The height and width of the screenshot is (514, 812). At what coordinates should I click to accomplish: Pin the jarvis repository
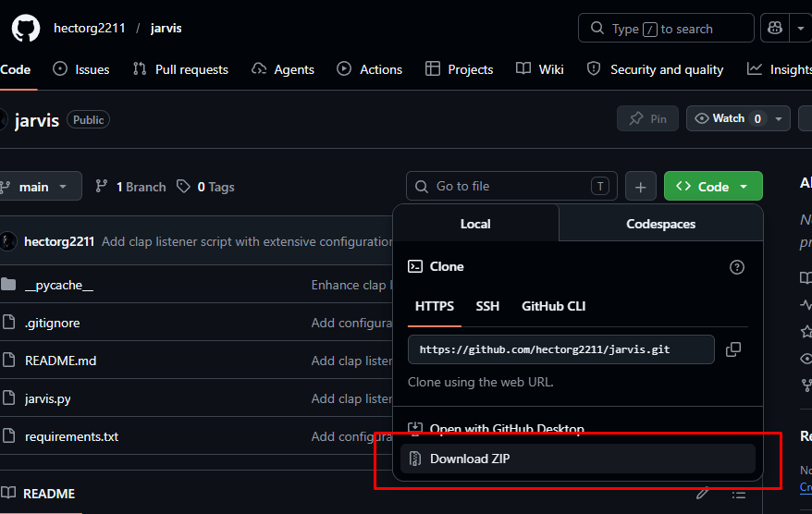click(x=647, y=118)
